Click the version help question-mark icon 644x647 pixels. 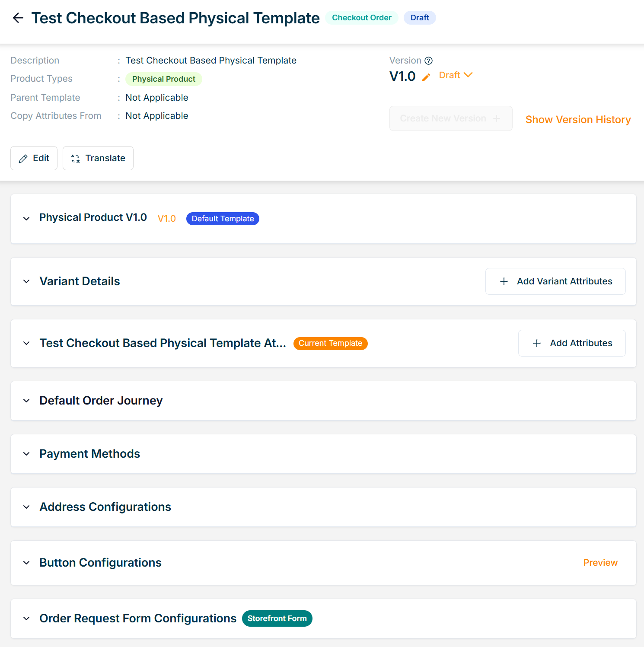[428, 61]
